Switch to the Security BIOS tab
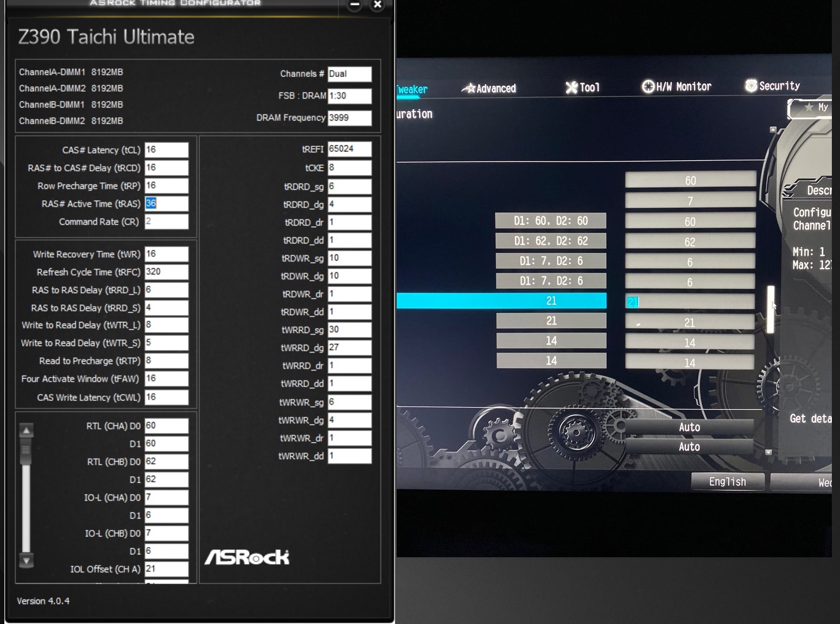The image size is (840, 624). pyautogui.click(x=773, y=86)
